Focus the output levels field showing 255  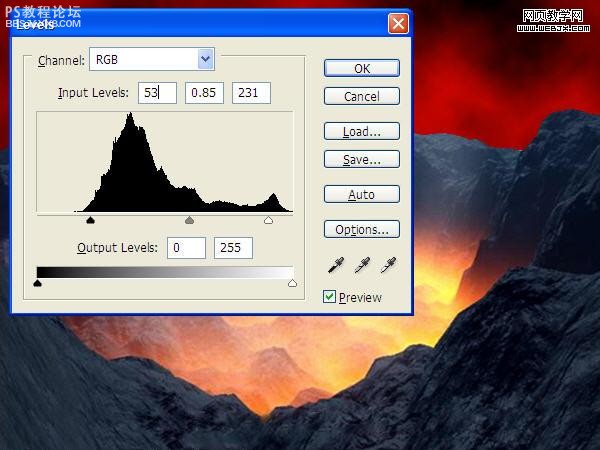tap(233, 248)
